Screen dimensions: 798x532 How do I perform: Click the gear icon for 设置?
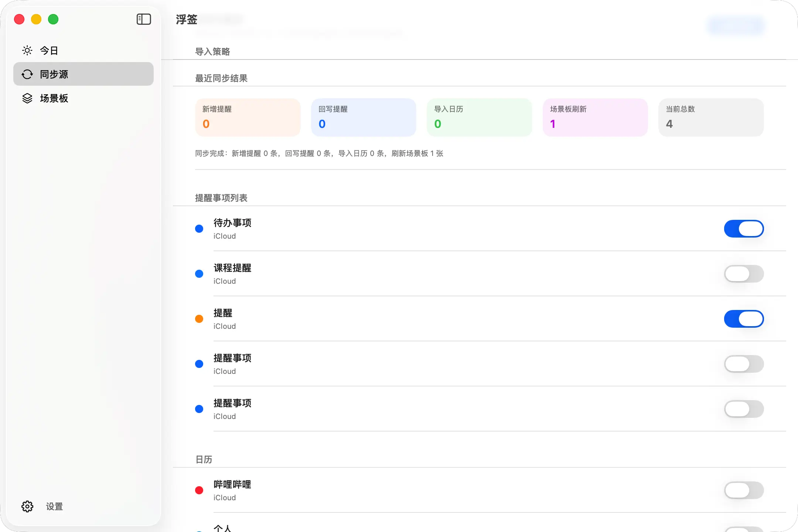click(27, 507)
